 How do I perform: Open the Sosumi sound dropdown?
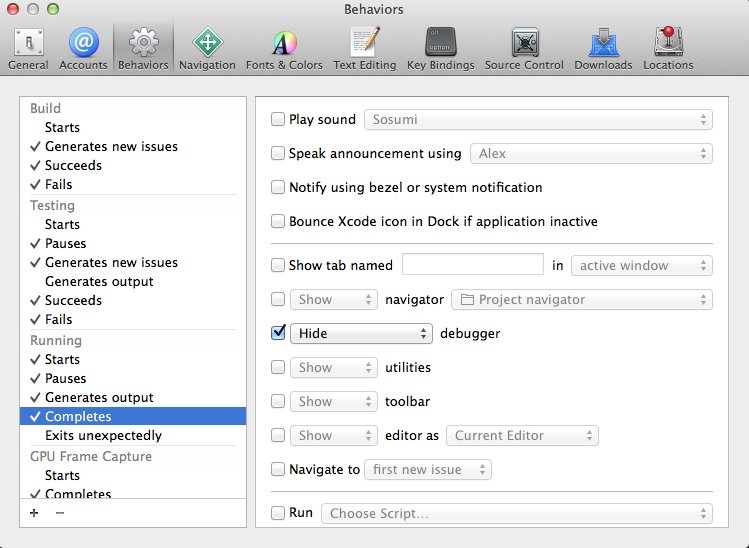click(538, 119)
